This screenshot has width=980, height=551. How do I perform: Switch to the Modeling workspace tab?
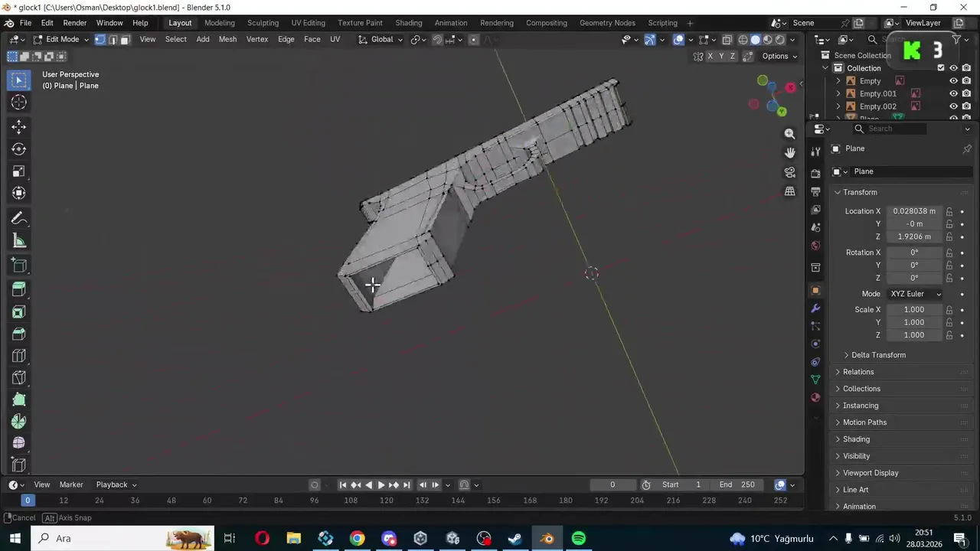click(220, 23)
